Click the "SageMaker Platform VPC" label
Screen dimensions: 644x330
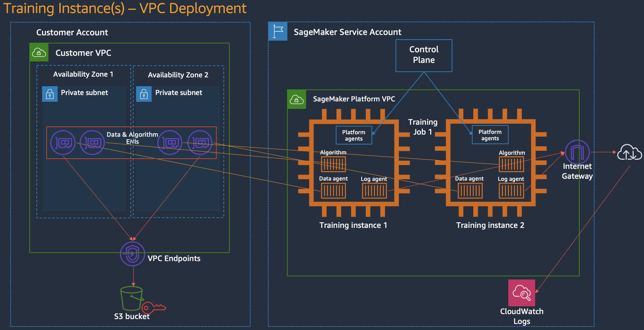[354, 99]
